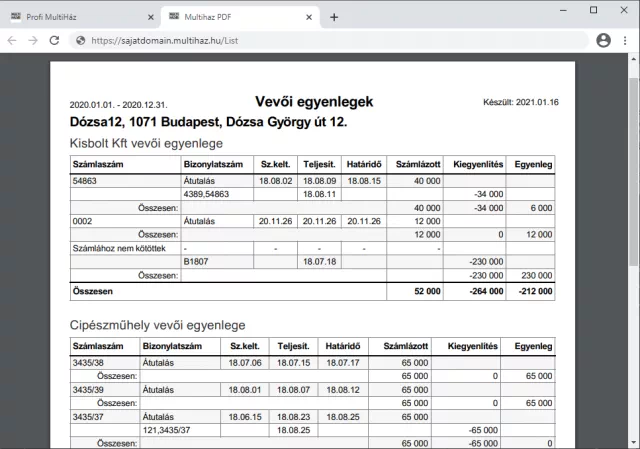The width and height of the screenshot is (640, 449).
Task: Close the Multihaz PDF tab
Action: click(x=310, y=18)
